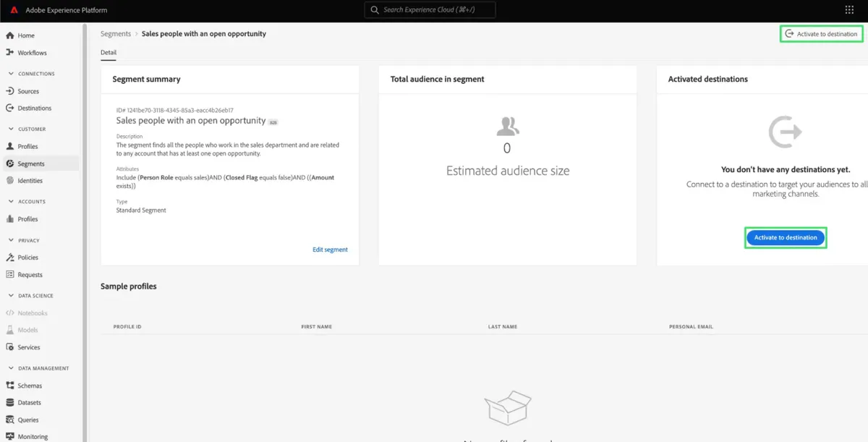This screenshot has height=442, width=868.
Task: Click the Edit segment link
Action: pyautogui.click(x=330, y=250)
